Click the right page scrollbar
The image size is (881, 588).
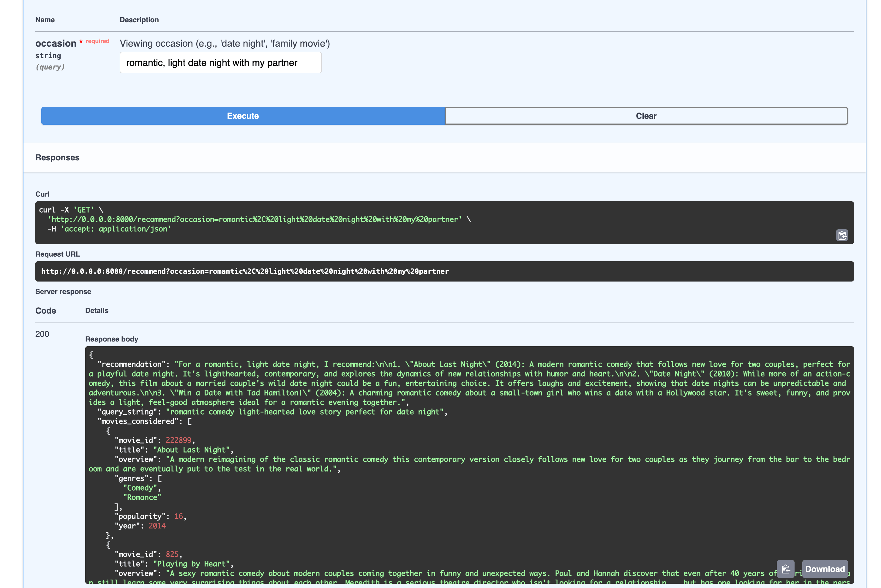point(878,293)
